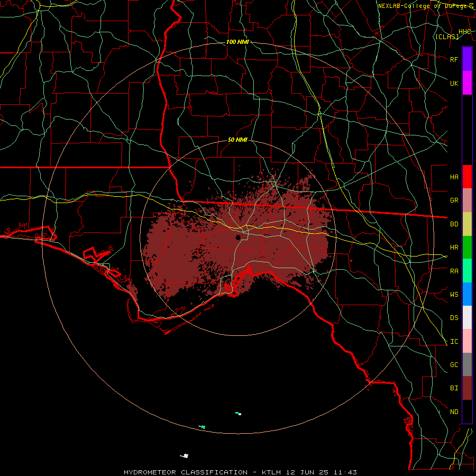Click the [CLAS] units label
The width and height of the screenshot is (476, 476).
tap(447, 36)
